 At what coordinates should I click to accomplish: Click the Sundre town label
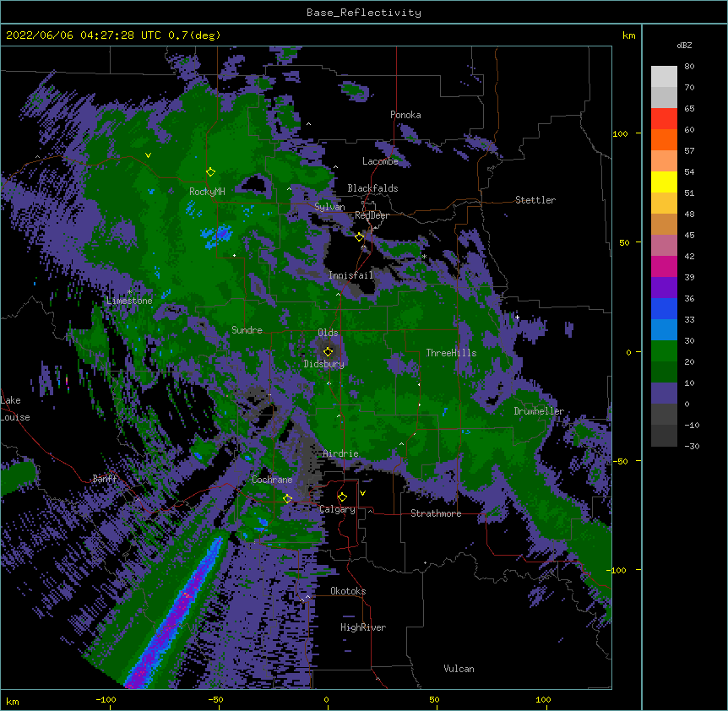[x=247, y=330]
